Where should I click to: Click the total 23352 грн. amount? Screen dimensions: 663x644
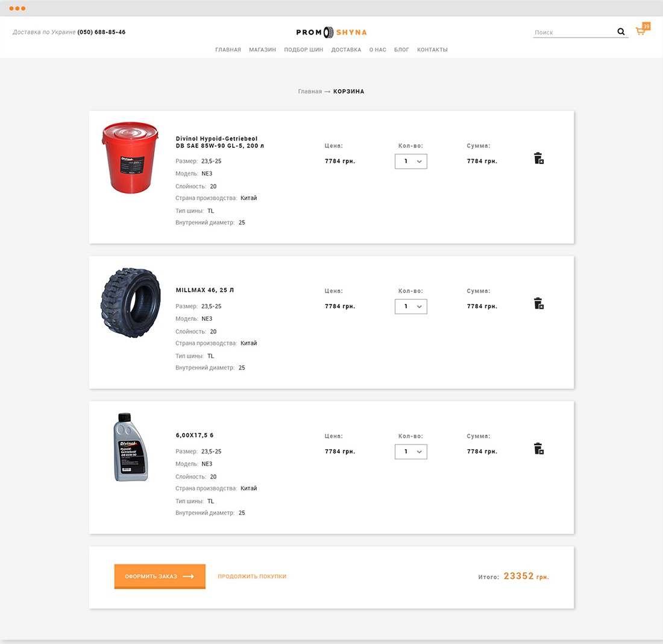pos(526,576)
